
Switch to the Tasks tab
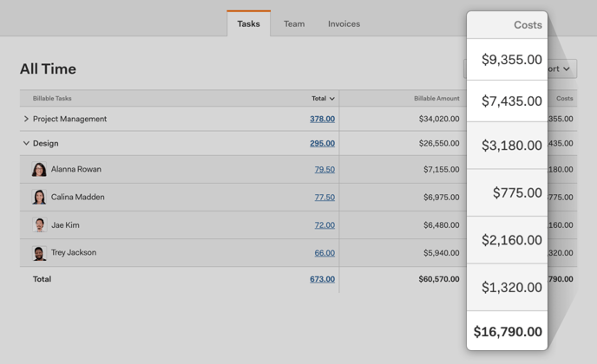(249, 23)
